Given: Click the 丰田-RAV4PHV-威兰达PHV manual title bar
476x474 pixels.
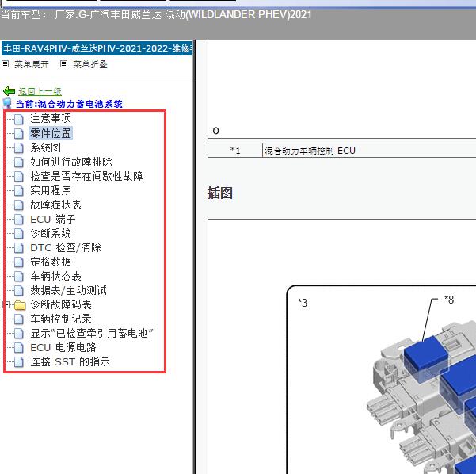Looking at the screenshot, I should pos(97,48).
